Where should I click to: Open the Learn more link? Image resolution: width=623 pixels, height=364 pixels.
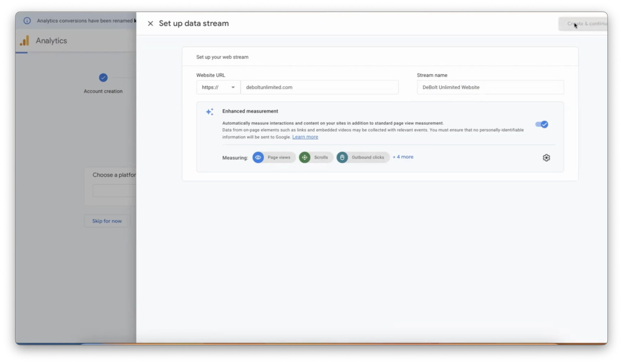click(x=305, y=137)
